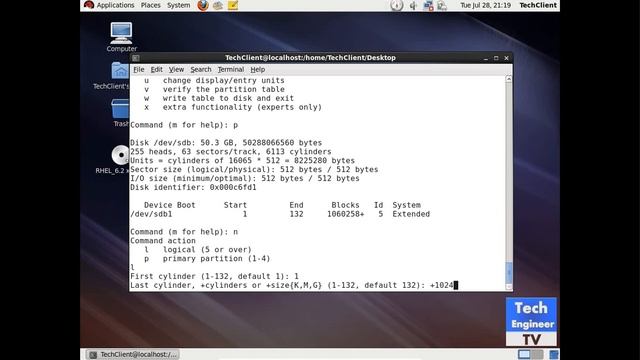The height and width of the screenshot is (360, 640).
Task: Click the notes launcher icon in panel
Action: pyautogui.click(x=233, y=5)
